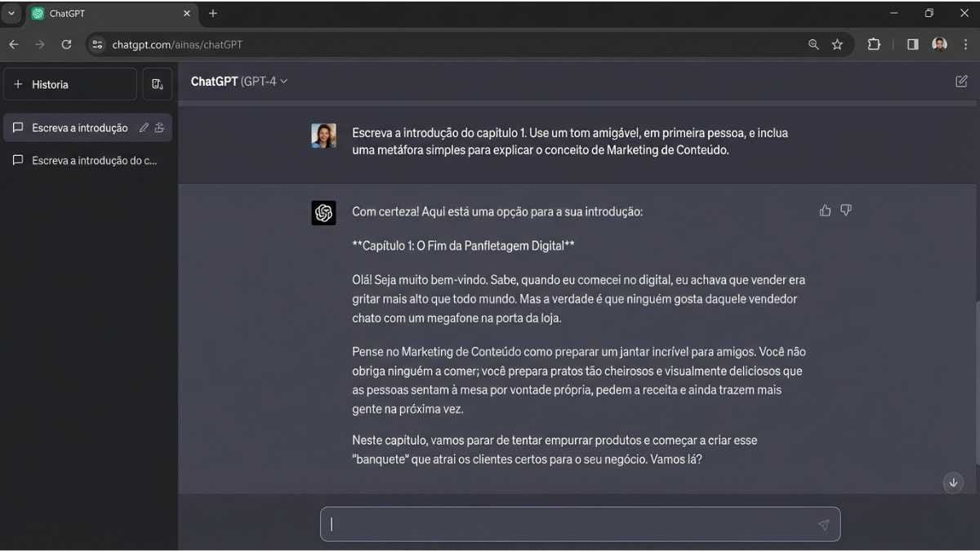This screenshot has height=551, width=980.
Task: Give the response a thumbs up
Action: 825,210
